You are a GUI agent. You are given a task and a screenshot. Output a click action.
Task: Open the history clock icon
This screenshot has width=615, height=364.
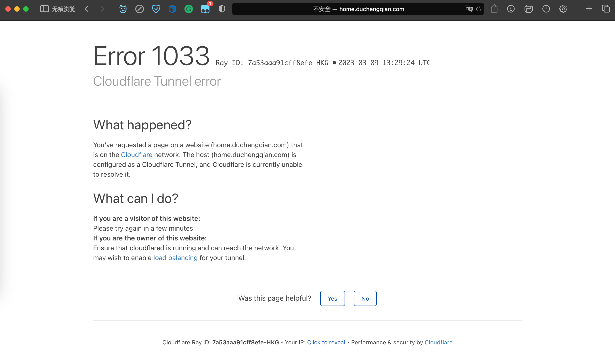pos(546,9)
